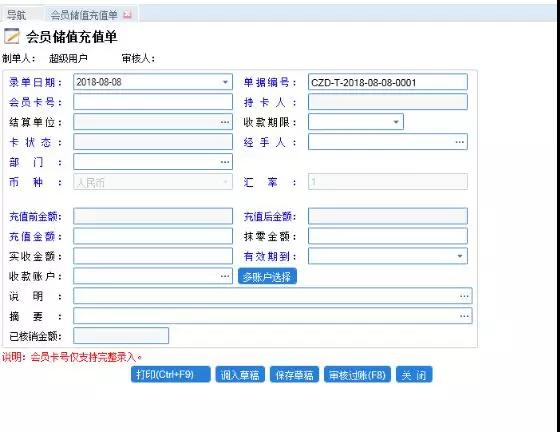
Task: Open the 部门 browse ellipsis button
Action: 225,162
